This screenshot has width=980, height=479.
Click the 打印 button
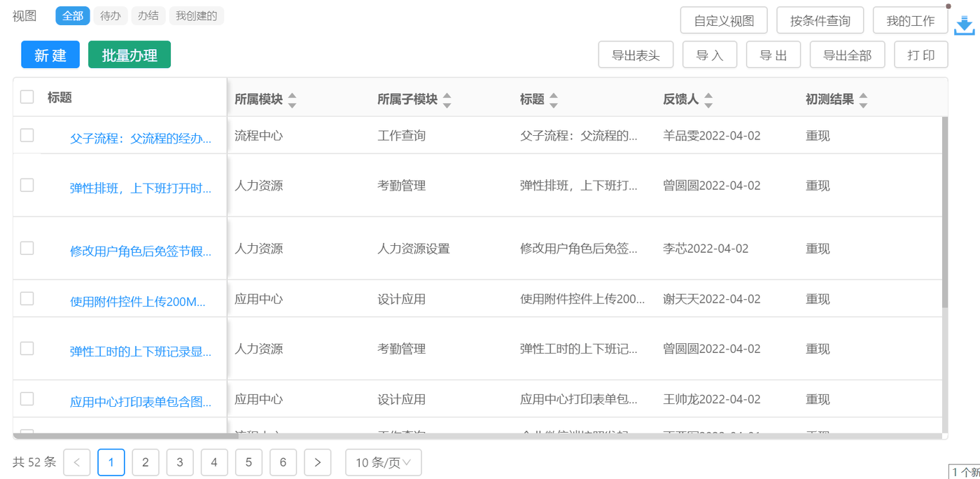pos(921,55)
